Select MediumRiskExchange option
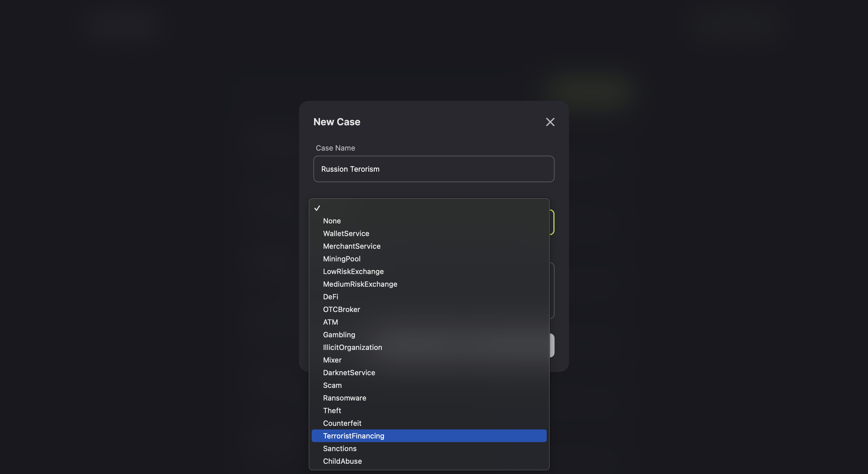The image size is (868, 474). [360, 284]
